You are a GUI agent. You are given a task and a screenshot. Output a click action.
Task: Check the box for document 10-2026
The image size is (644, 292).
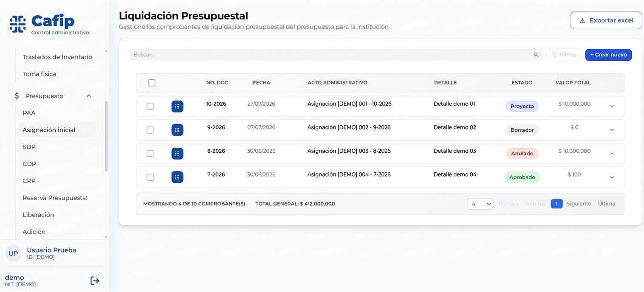[150, 106]
